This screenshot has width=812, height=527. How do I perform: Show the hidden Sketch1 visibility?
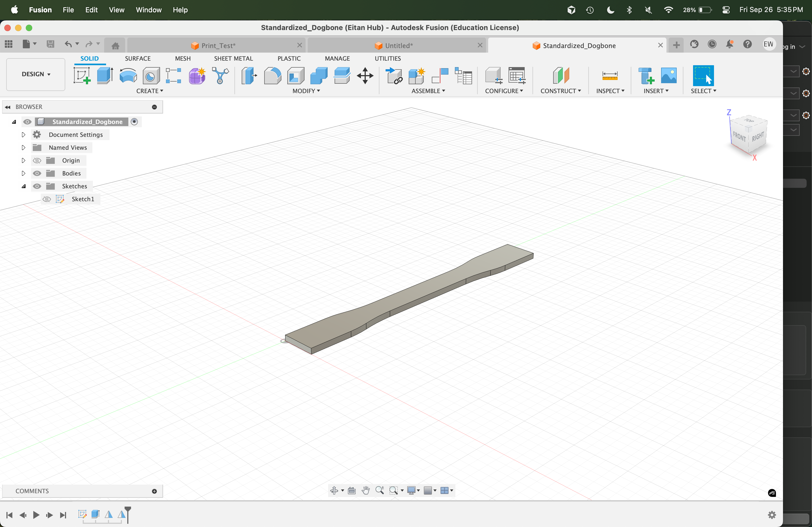click(47, 199)
